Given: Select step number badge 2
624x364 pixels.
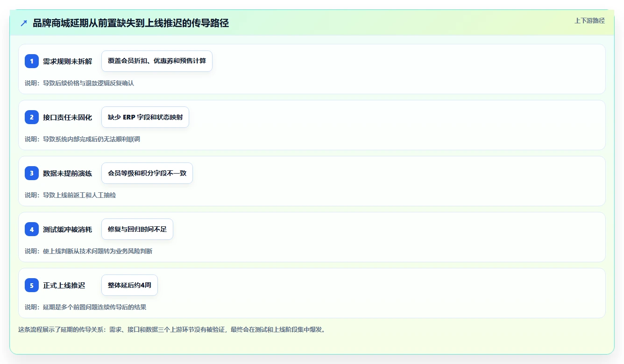Looking at the screenshot, I should (32, 117).
